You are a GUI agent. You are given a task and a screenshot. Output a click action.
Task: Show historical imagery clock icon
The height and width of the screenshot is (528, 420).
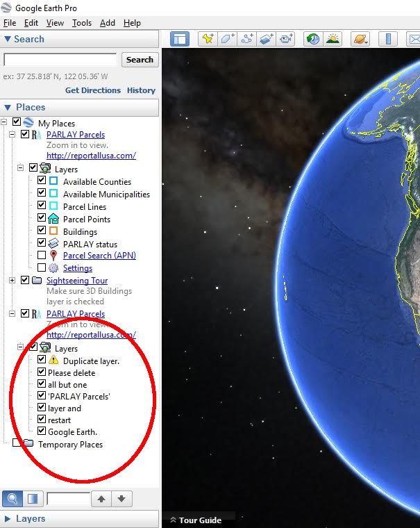(313, 39)
